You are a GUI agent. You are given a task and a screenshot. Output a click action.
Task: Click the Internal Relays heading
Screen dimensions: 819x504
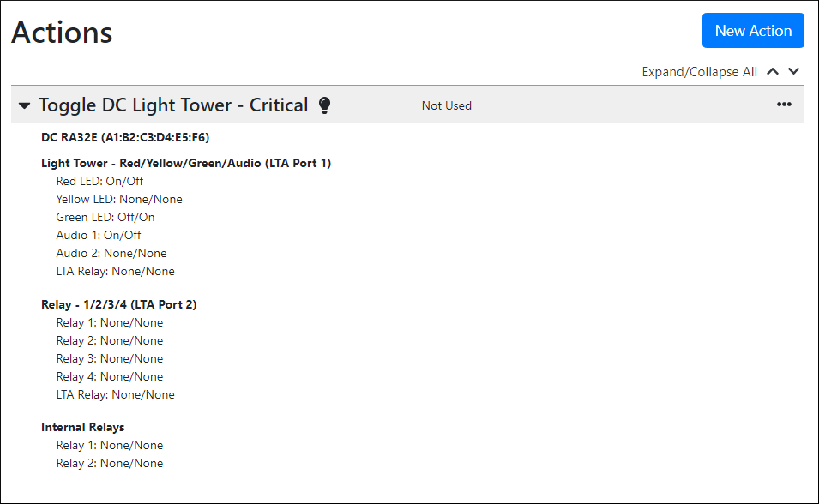(83, 427)
